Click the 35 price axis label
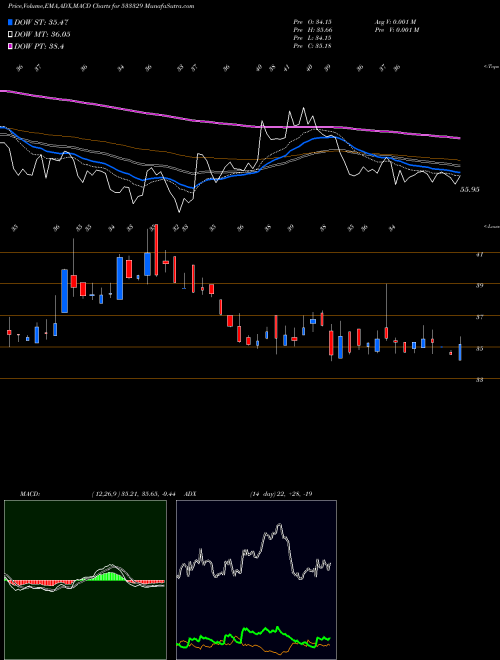 479,349
